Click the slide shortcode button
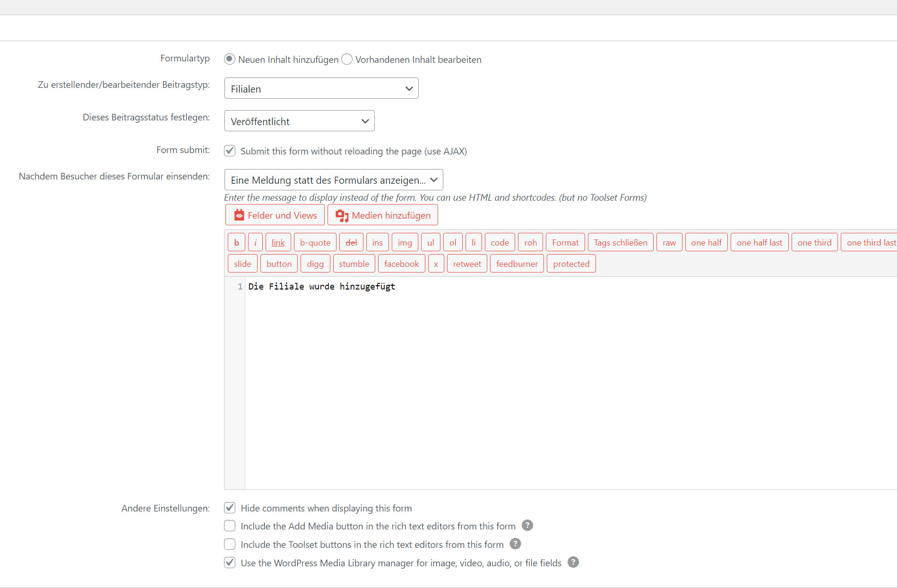The height and width of the screenshot is (588, 897). 242,264
